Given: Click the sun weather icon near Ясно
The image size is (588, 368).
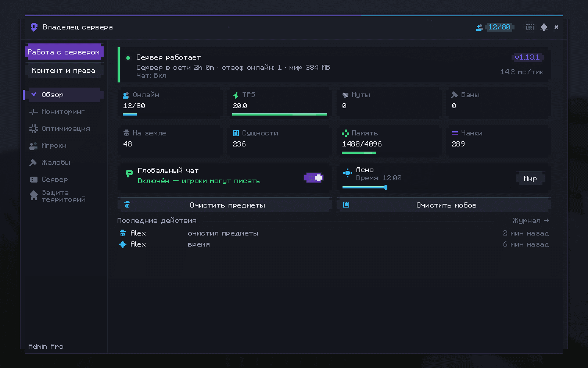Looking at the screenshot, I should (347, 173).
